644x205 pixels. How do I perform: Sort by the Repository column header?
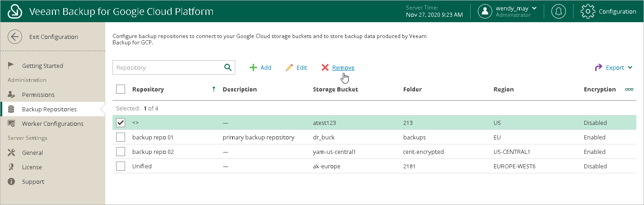coord(148,89)
